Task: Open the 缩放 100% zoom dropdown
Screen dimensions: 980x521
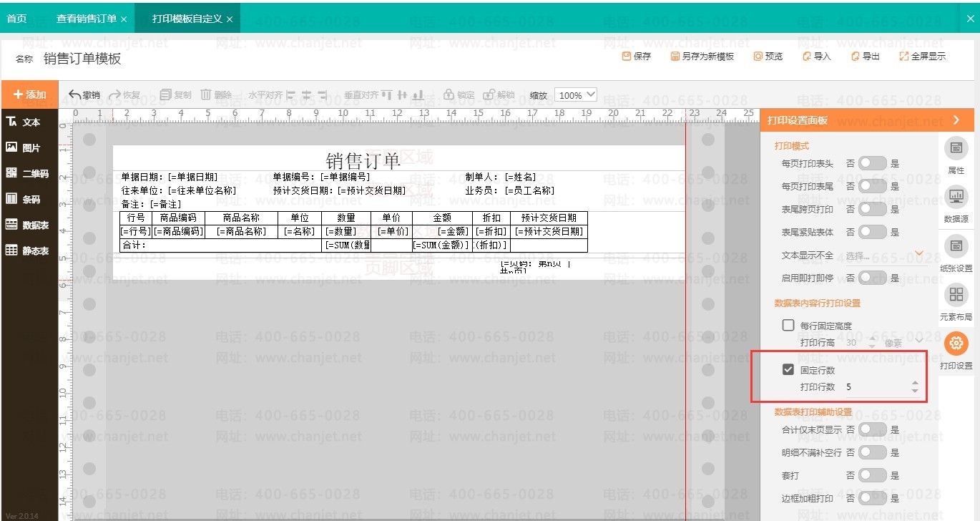Action: (x=577, y=95)
